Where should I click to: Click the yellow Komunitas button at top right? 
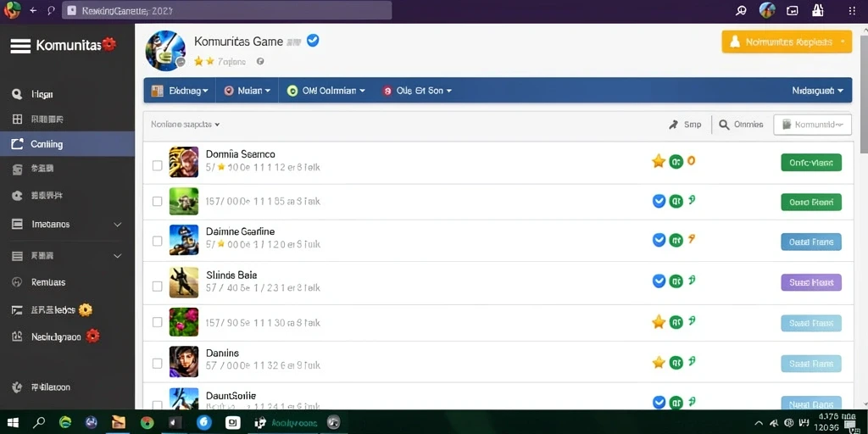click(787, 42)
